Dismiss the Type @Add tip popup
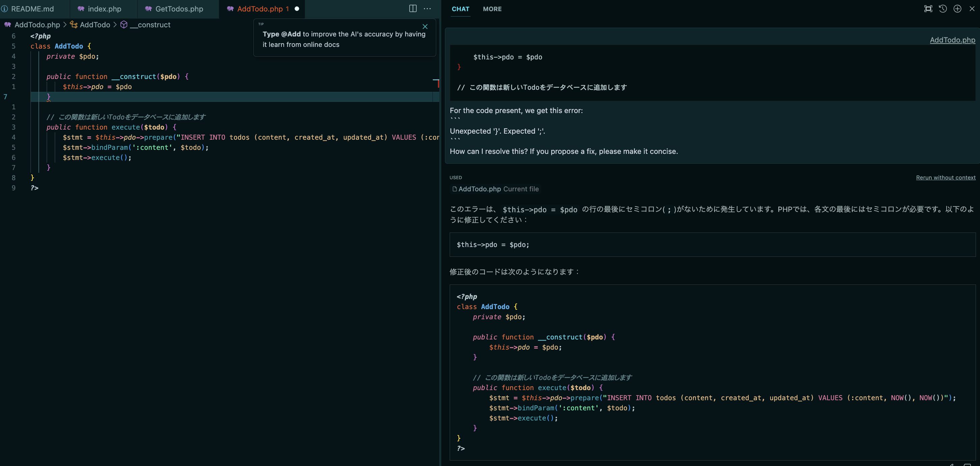The width and height of the screenshot is (980, 466). tap(425, 27)
